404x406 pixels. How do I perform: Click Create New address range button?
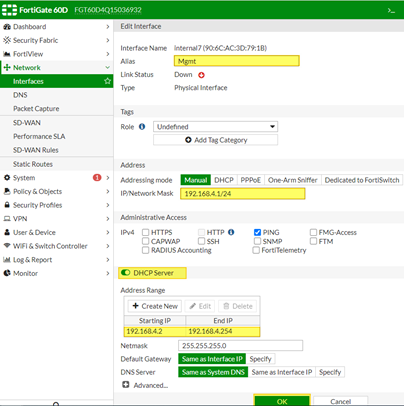point(155,306)
